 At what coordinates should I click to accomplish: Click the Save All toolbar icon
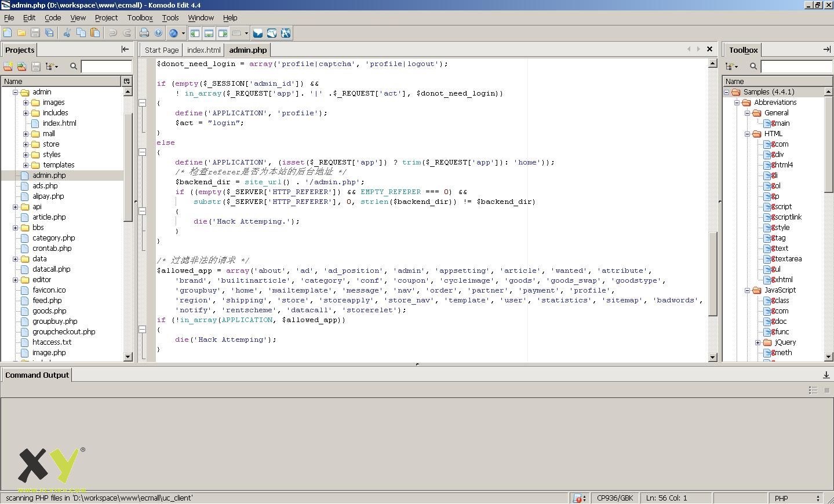(x=49, y=33)
